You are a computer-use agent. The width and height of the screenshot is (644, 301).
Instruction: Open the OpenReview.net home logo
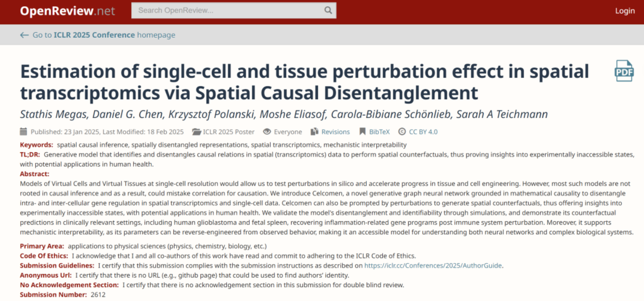point(67,11)
